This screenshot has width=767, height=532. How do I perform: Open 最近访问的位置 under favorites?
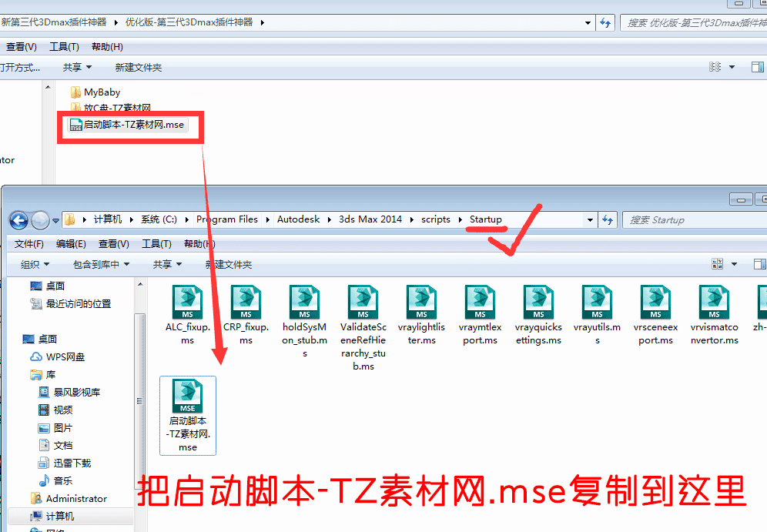pyautogui.click(x=71, y=303)
